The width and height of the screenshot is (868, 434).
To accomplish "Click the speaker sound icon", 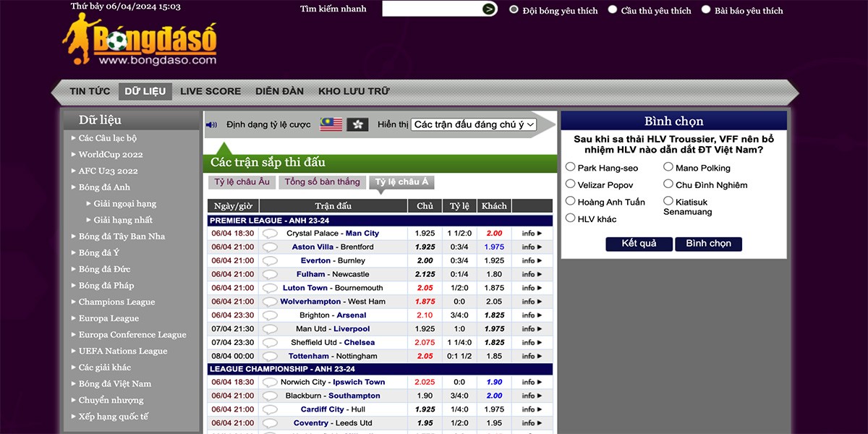I will (211, 124).
